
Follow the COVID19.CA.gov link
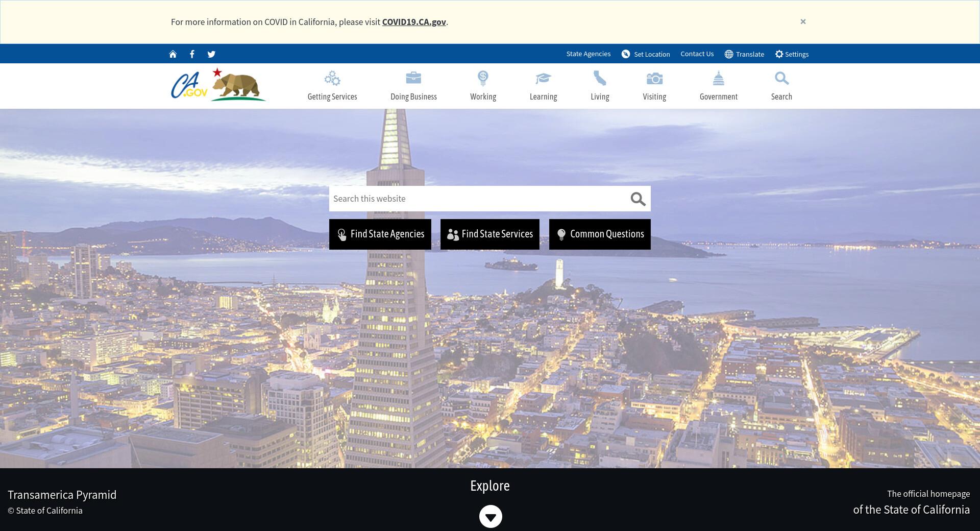click(x=414, y=22)
